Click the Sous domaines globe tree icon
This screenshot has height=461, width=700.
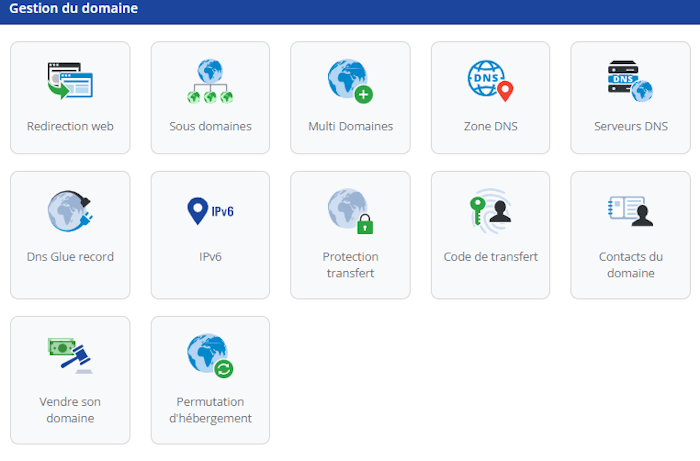210,81
